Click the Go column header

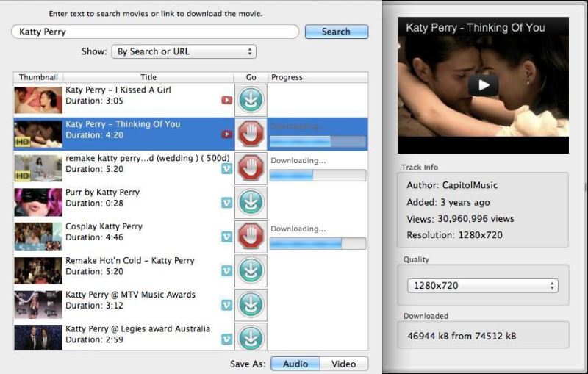pos(251,77)
